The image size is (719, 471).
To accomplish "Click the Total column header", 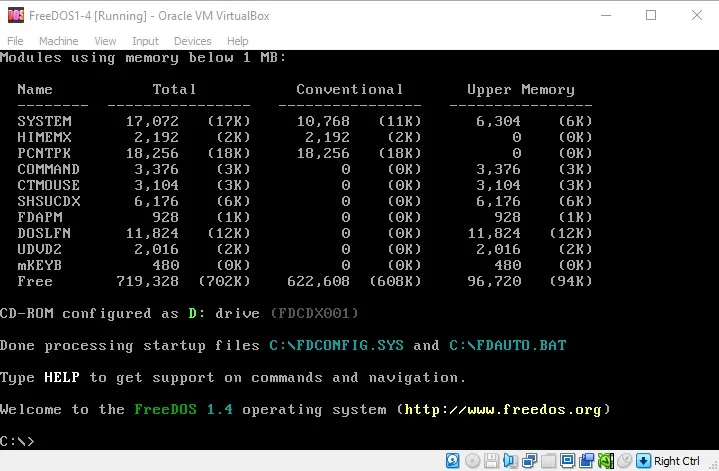I will point(174,89).
